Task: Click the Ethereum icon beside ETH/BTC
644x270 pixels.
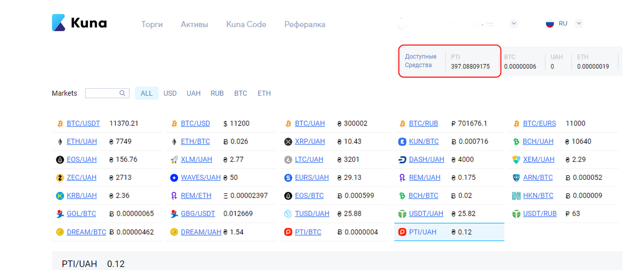Action: click(174, 142)
